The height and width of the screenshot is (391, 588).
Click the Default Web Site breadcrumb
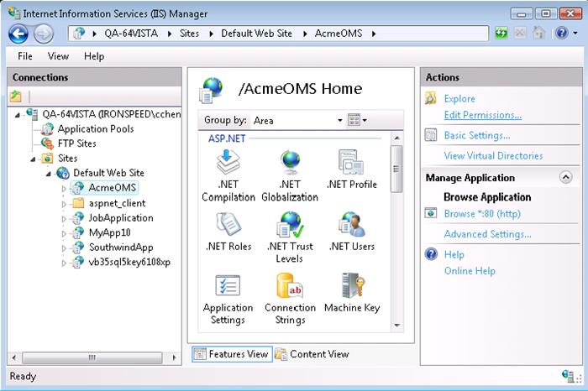click(x=256, y=34)
